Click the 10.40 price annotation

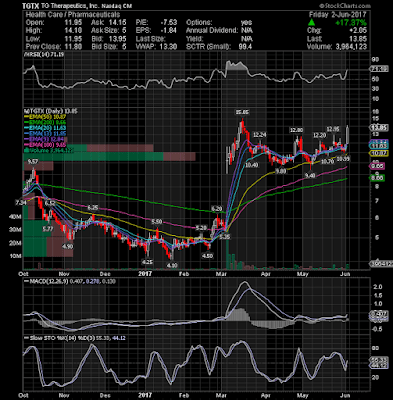tap(252, 165)
